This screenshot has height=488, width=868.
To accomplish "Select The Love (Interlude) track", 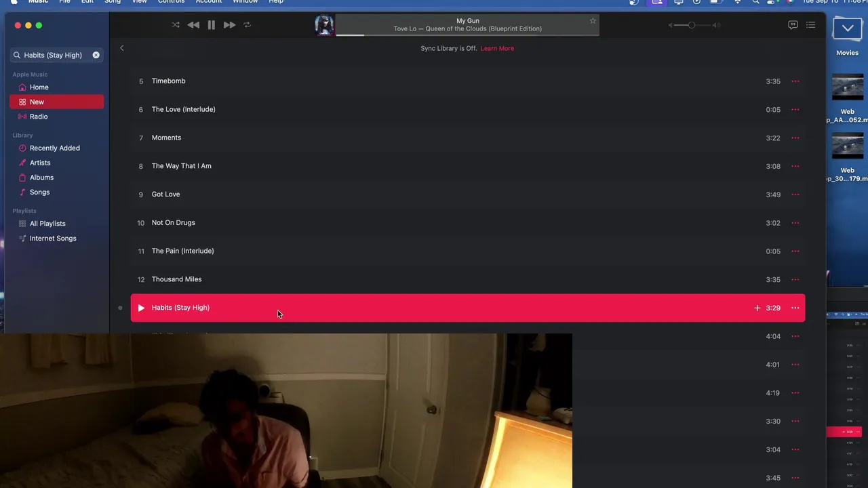I will (468, 110).
